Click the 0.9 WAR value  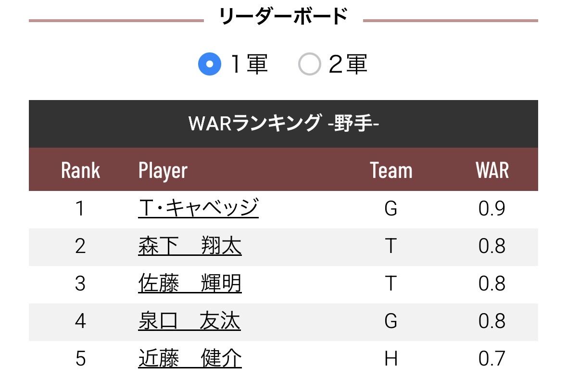(492, 209)
